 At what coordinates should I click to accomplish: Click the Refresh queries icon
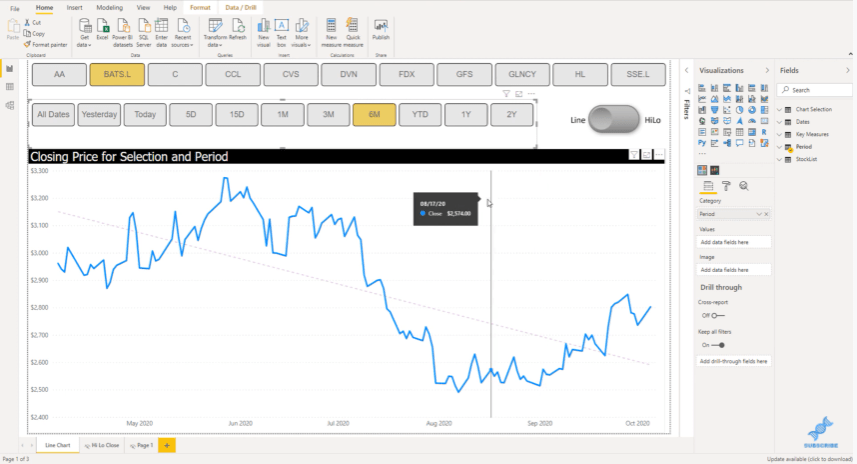click(x=238, y=26)
